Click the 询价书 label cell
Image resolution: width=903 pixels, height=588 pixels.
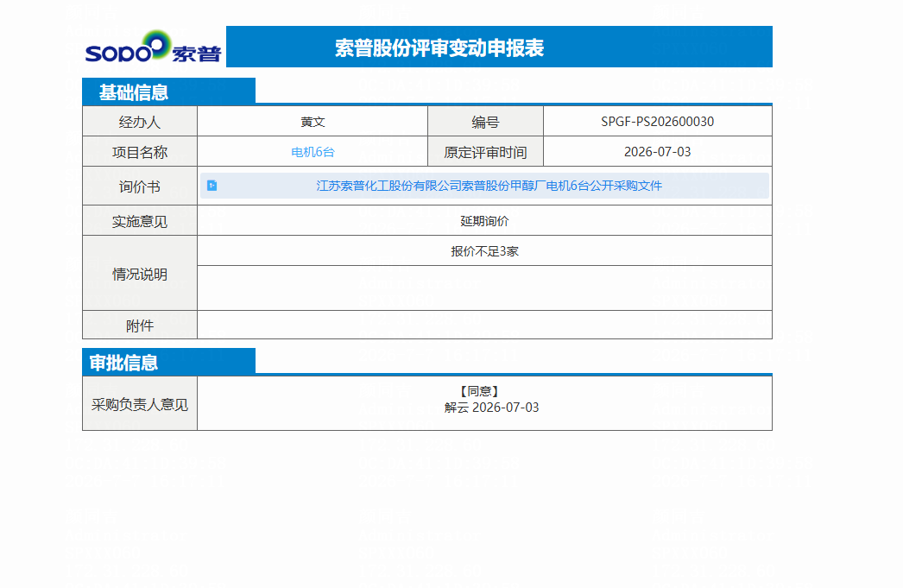[x=140, y=186]
